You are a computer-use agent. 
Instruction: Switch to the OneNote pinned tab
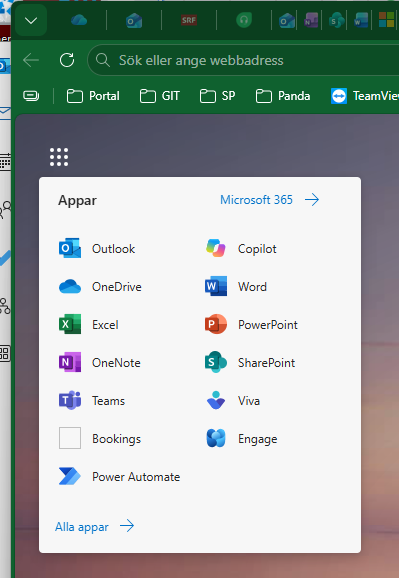coord(311,20)
